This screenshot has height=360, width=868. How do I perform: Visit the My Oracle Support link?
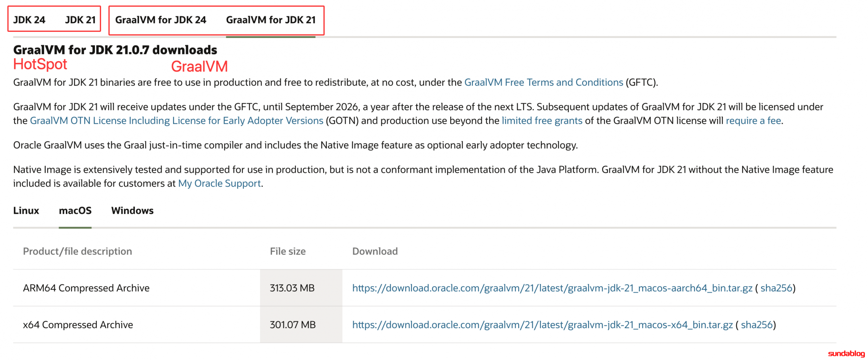(x=219, y=183)
